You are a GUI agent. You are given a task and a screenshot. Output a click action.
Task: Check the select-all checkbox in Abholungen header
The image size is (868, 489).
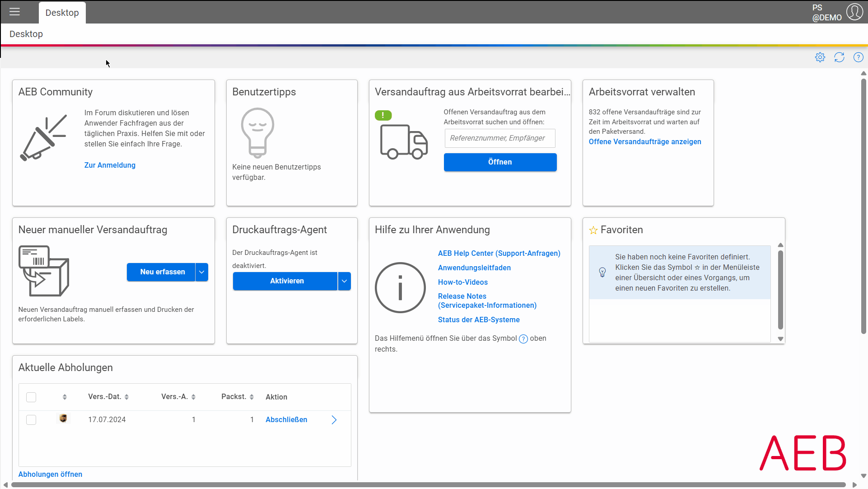pos(31,397)
